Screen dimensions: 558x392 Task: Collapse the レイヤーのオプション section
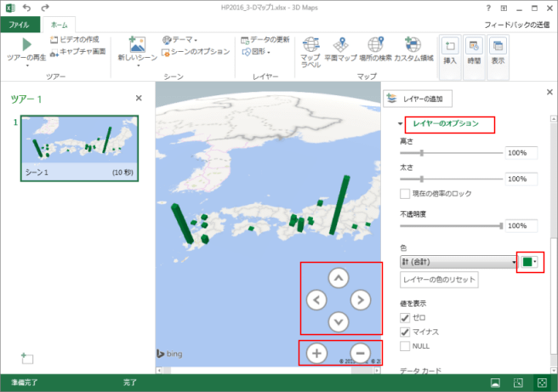tap(401, 124)
